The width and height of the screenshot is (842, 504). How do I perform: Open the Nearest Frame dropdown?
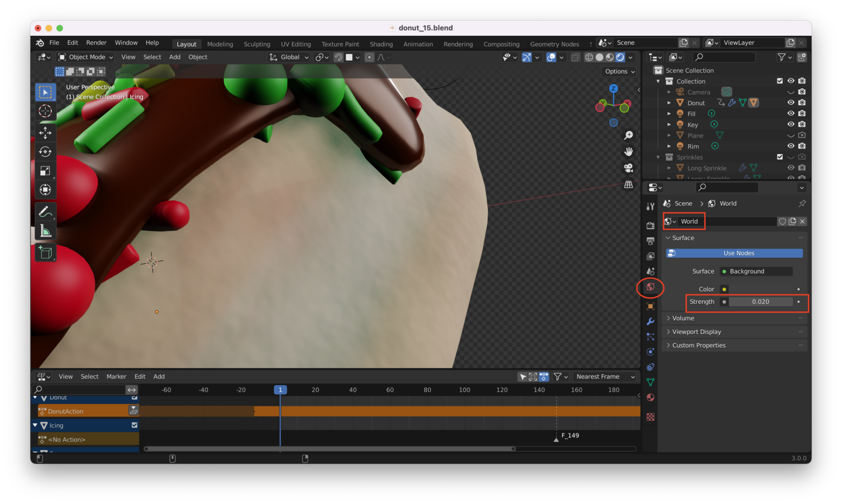pyautogui.click(x=605, y=377)
